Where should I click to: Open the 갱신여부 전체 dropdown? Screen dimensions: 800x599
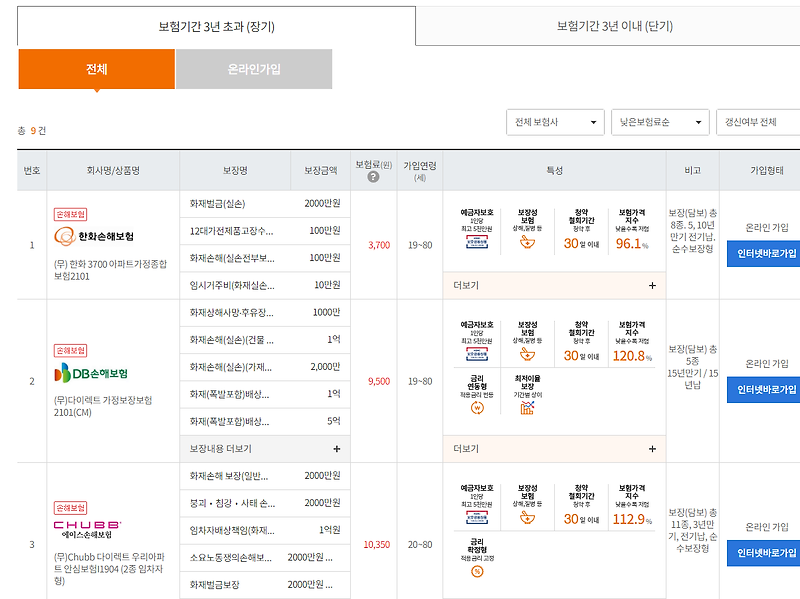tap(758, 122)
